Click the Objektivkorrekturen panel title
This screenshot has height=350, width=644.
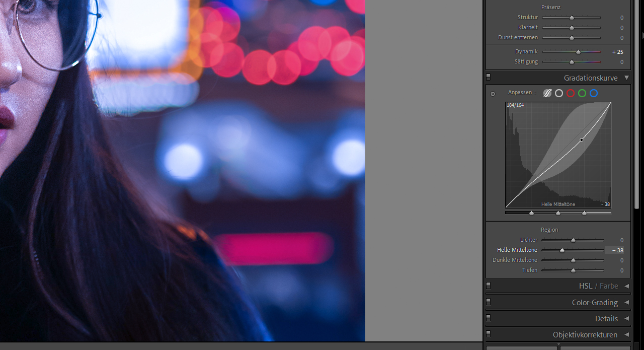coord(585,334)
